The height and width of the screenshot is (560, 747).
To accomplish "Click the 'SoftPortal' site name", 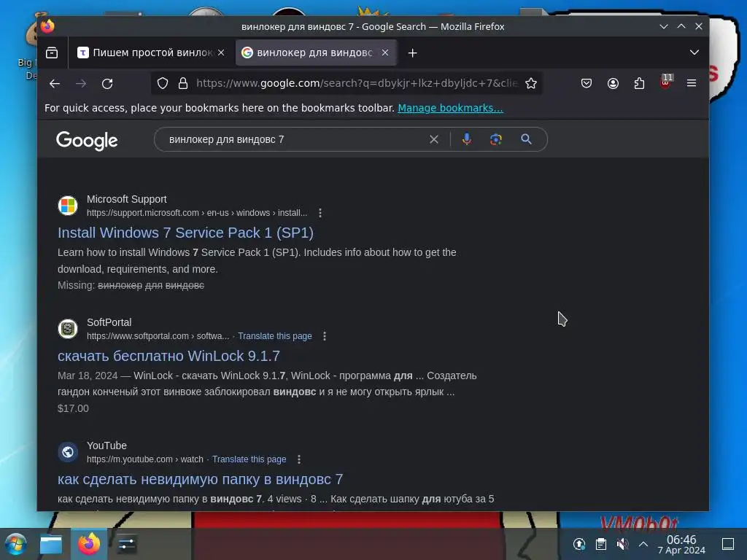I will click(109, 322).
